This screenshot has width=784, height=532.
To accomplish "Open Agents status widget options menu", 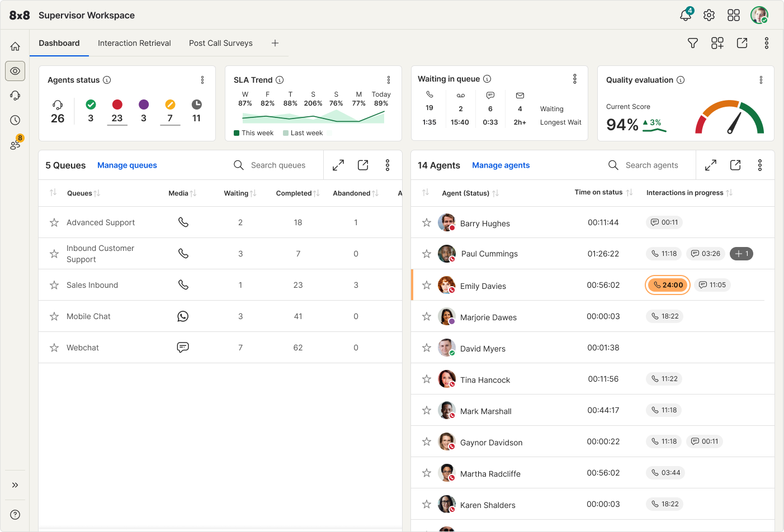I will (202, 80).
